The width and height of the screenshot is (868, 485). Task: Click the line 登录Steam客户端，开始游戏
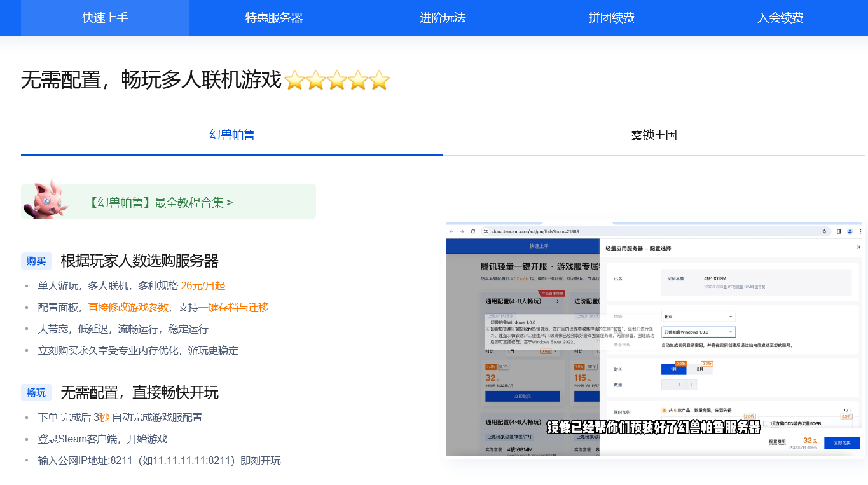point(103,439)
